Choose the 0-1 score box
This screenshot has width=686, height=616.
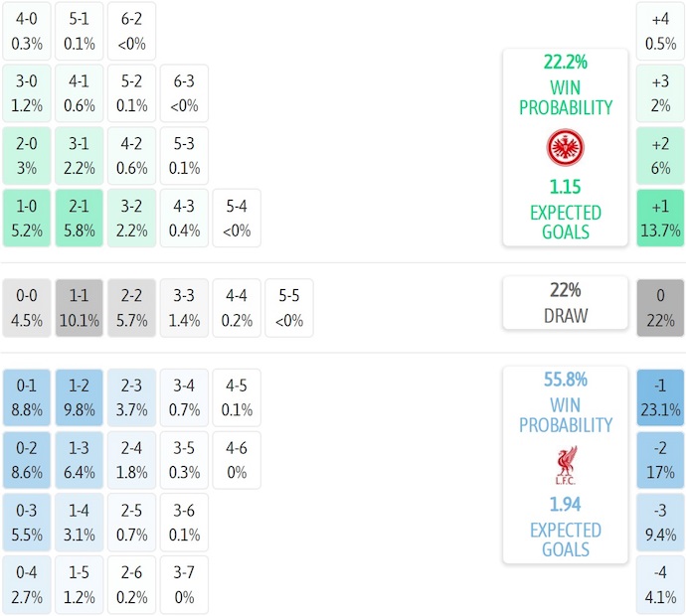click(x=27, y=397)
